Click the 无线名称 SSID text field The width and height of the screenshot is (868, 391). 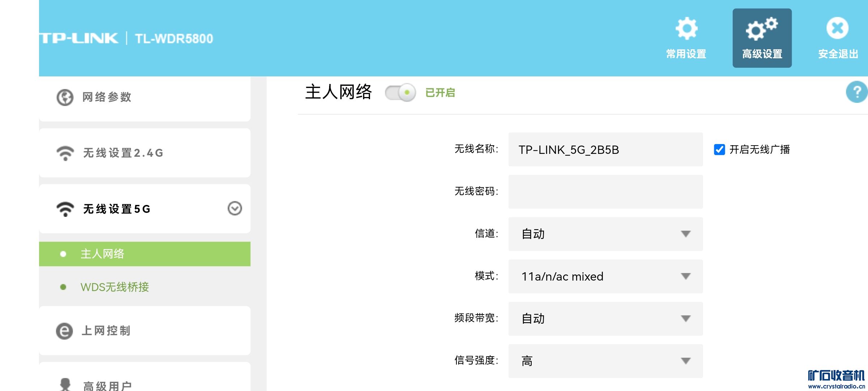pyautogui.click(x=605, y=150)
